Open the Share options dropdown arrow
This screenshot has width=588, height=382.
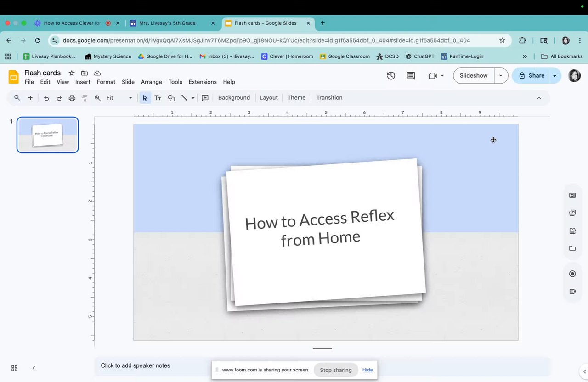pyautogui.click(x=554, y=76)
